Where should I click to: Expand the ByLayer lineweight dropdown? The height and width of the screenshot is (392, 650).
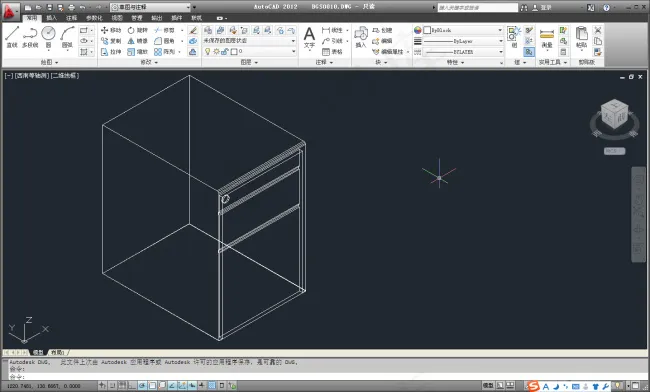point(463,41)
